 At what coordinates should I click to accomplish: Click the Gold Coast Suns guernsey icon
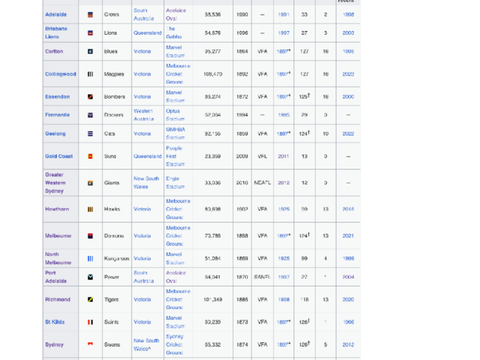(90, 156)
